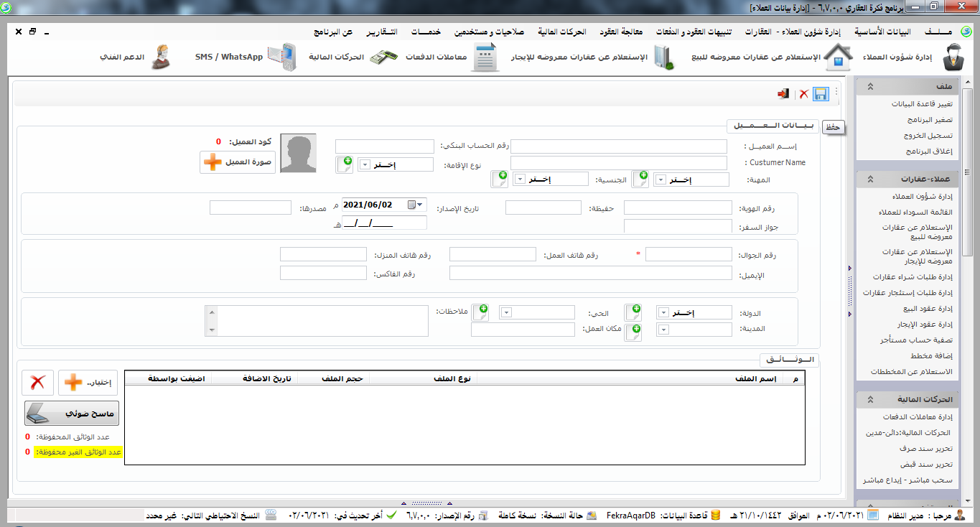
Task: Open SMS / WhatsApp messaging tool
Action: pos(246,57)
